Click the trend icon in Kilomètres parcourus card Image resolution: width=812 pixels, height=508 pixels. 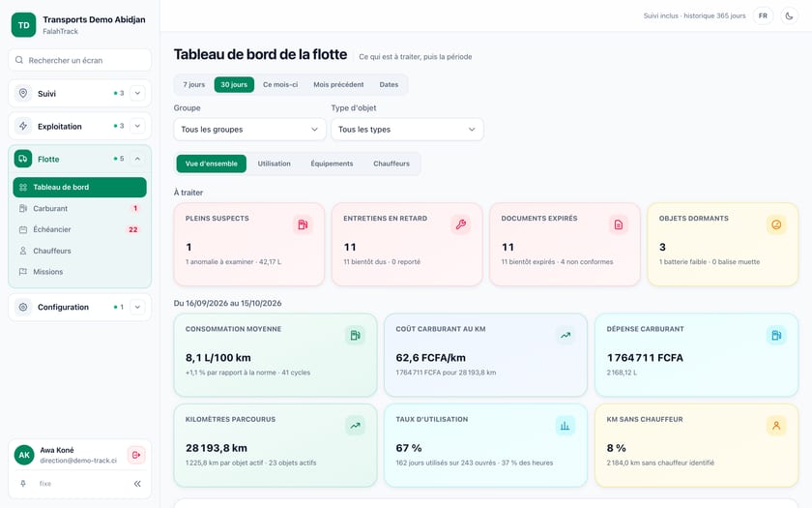coord(356,426)
